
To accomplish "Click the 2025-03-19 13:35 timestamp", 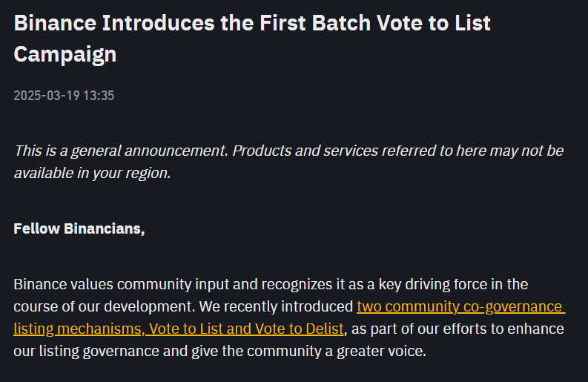I will 64,96.
